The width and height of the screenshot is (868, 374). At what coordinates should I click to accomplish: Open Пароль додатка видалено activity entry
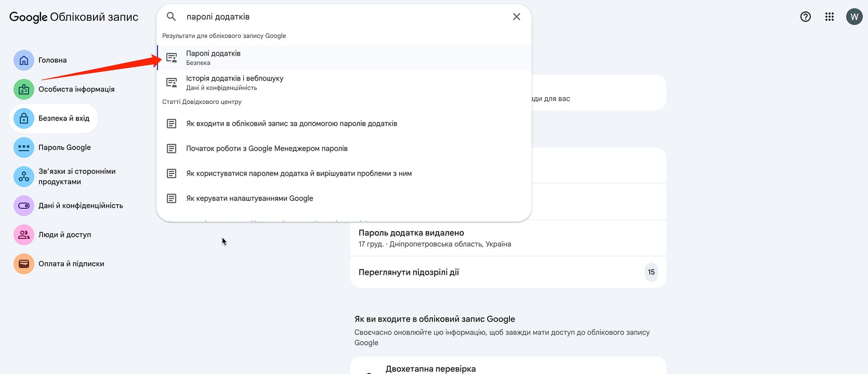(x=507, y=238)
